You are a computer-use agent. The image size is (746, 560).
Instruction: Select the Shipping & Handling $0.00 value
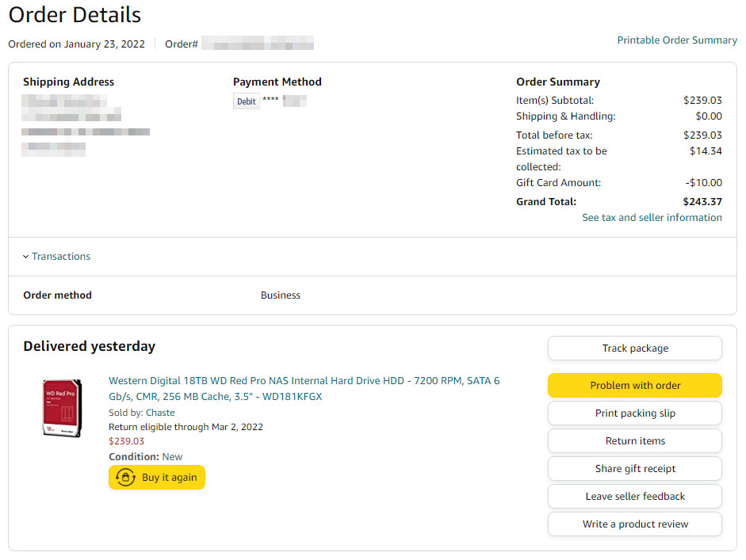click(x=709, y=116)
